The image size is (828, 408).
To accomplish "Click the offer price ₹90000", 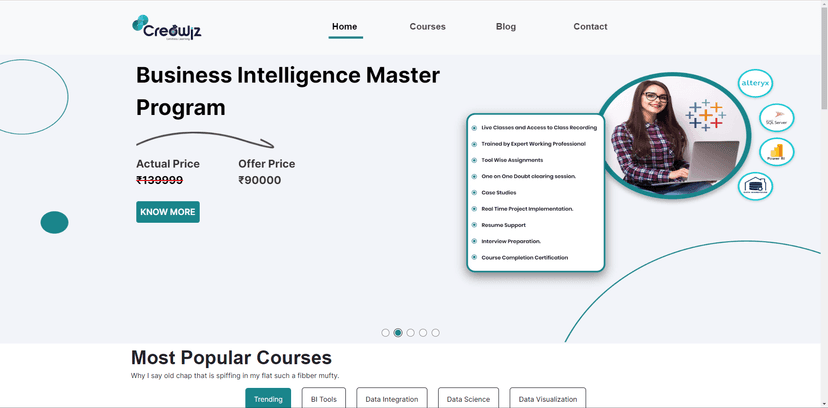I will point(260,181).
